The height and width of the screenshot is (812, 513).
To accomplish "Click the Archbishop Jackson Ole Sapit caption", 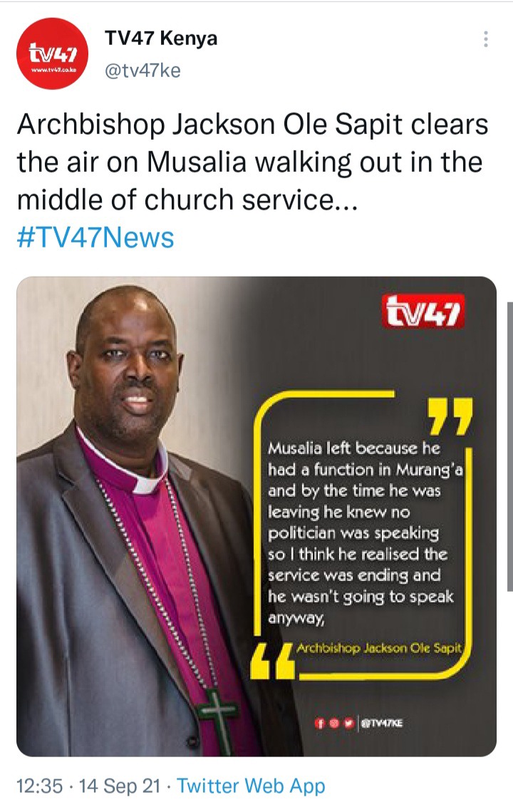I will [x=378, y=648].
